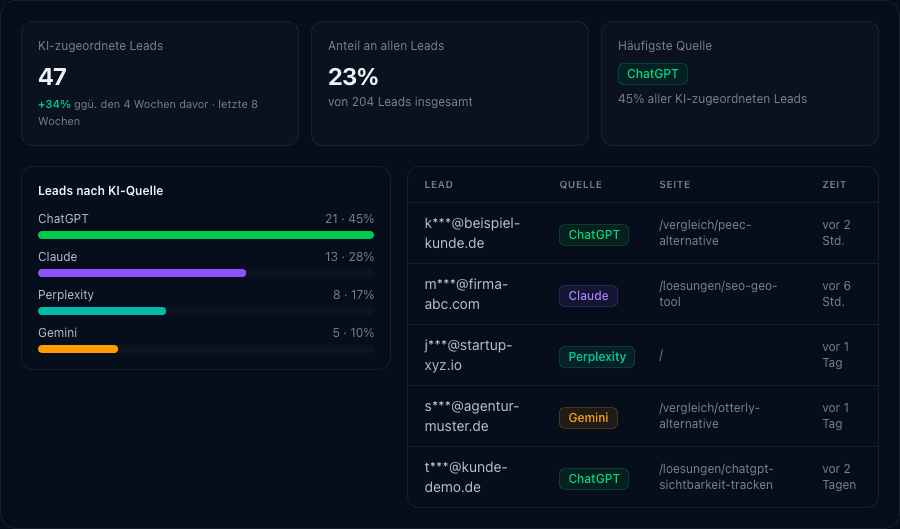Click the '13 · 28%' value
The height and width of the screenshot is (529, 900).
tap(350, 256)
